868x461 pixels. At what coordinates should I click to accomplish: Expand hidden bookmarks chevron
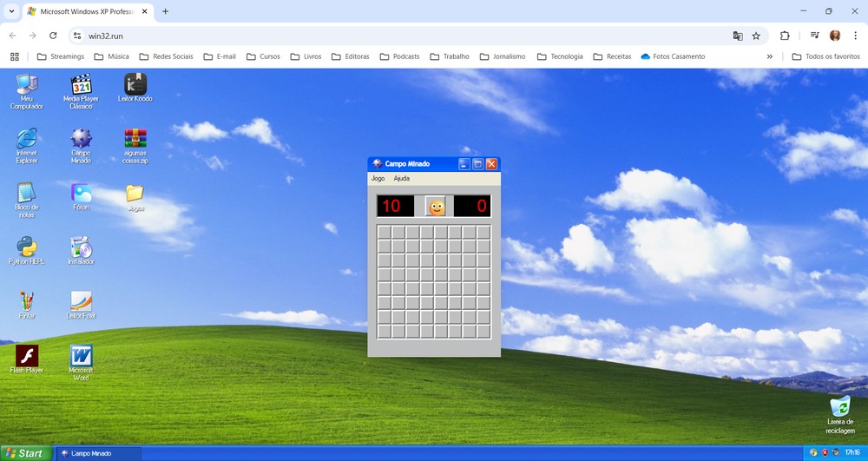pos(769,56)
